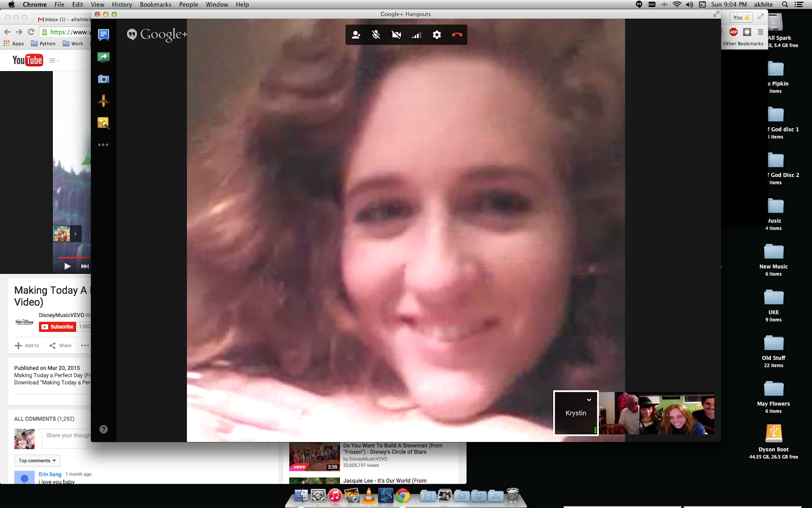Play the YouTube video
The height and width of the screenshot is (508, 812).
click(x=67, y=266)
